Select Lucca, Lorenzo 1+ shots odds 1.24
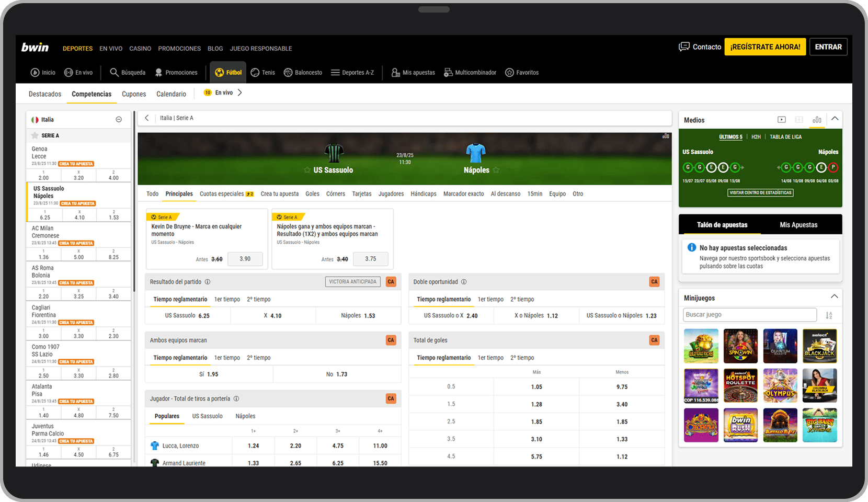This screenshot has width=868, height=502. [253, 446]
